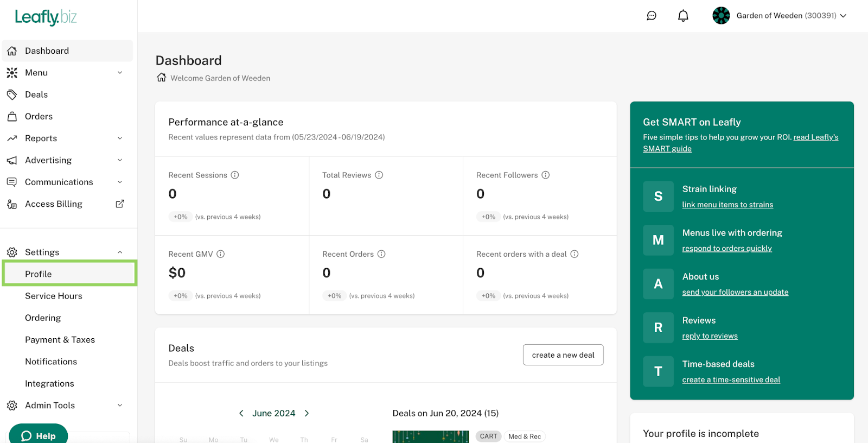Screen dimensions: 868x443
Task: Click Access Billing external link icon
Action: (x=120, y=204)
